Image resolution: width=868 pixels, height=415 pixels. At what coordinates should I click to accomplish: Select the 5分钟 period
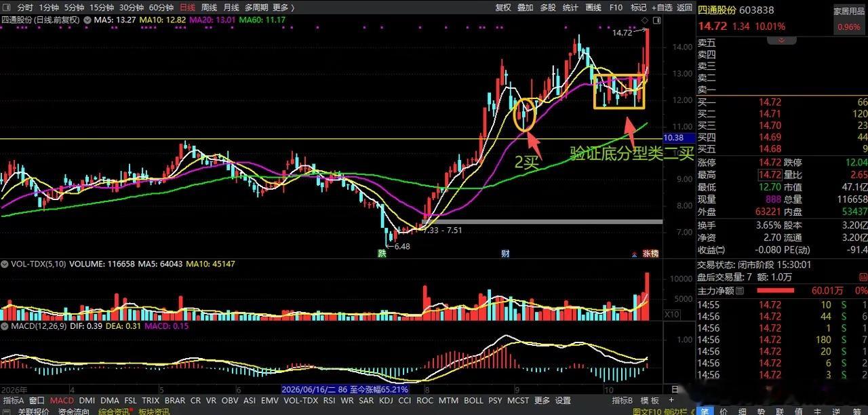tap(74, 7)
